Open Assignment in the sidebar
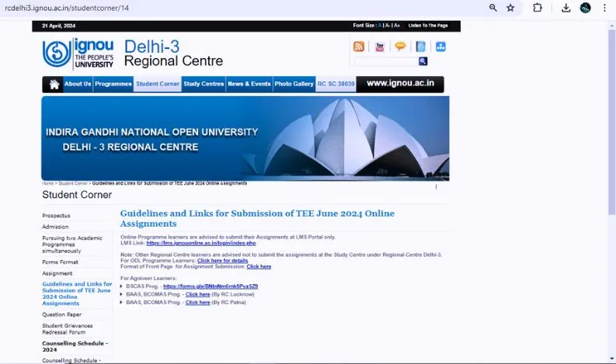616x364 pixels. (57, 273)
